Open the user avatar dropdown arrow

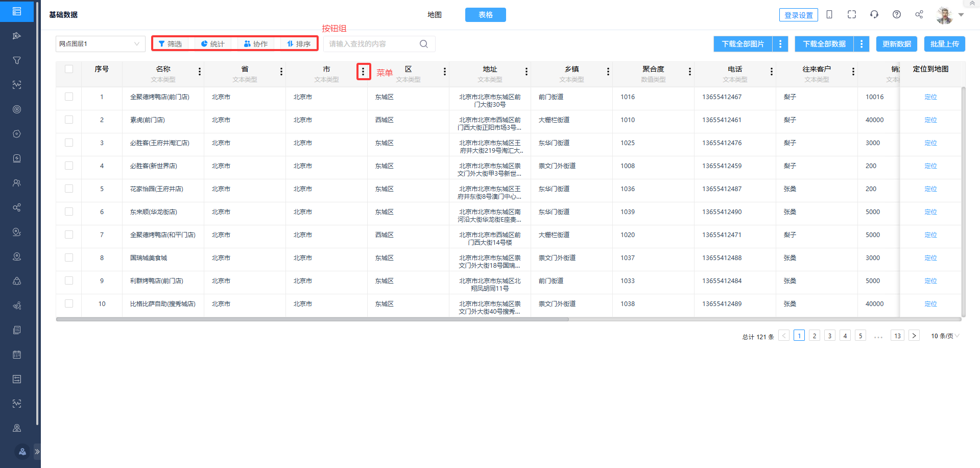click(961, 15)
